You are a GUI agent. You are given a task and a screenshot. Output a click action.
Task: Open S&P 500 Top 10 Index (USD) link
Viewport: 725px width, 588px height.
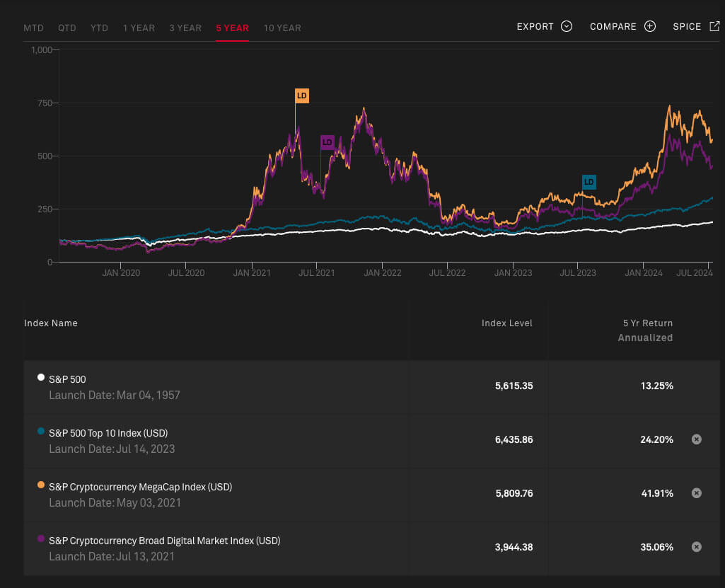point(108,433)
